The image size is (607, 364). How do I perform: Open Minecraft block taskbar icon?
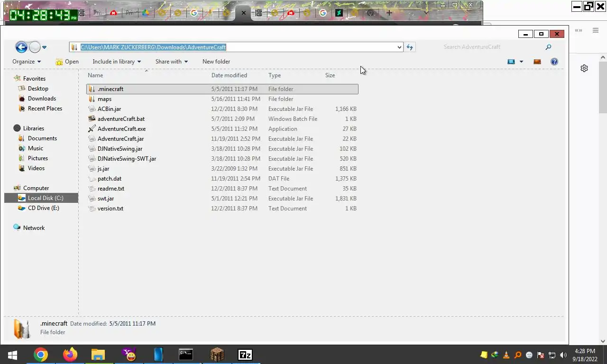coord(217,355)
